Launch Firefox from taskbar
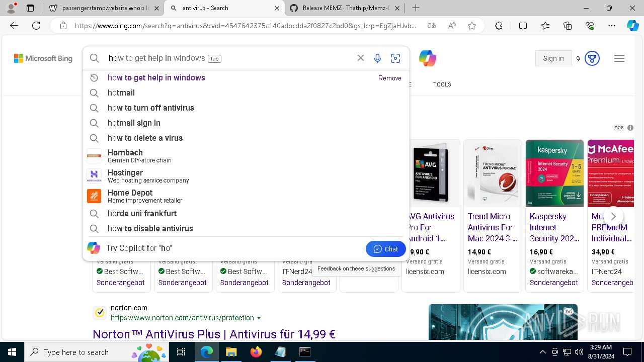Image resolution: width=644 pixels, height=362 pixels. click(256, 352)
